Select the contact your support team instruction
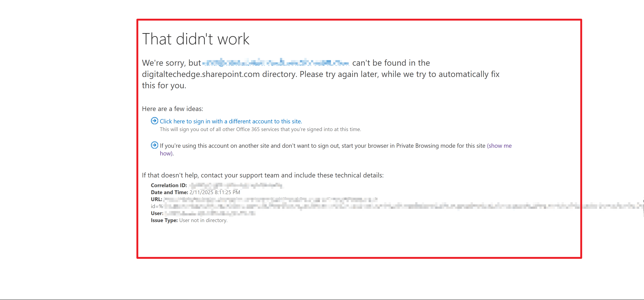644x300 pixels. point(263,175)
